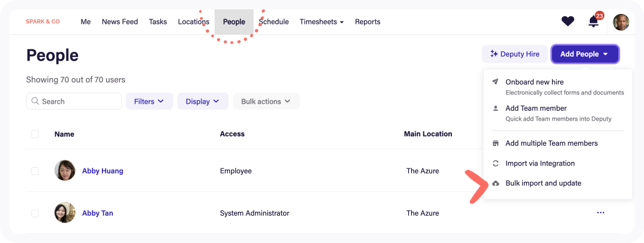Click Abby Tan's profile photo
This screenshot has width=644, height=243.
[x=65, y=213]
